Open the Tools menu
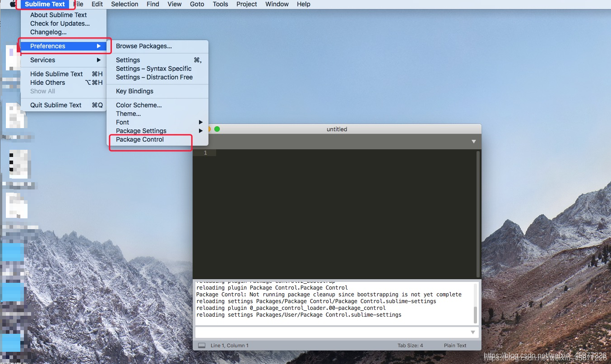 (220, 4)
